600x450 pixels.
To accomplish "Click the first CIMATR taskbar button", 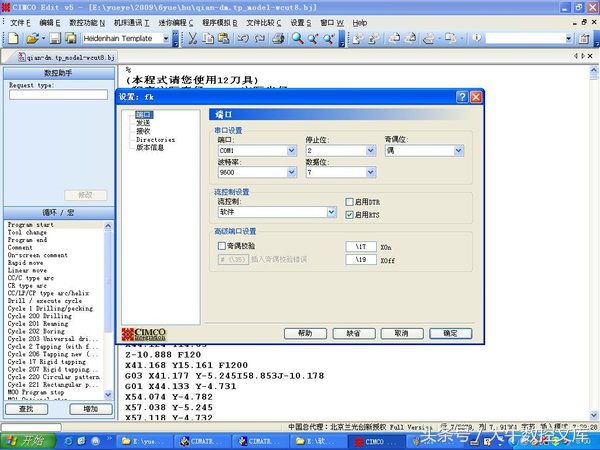I will coord(201,441).
